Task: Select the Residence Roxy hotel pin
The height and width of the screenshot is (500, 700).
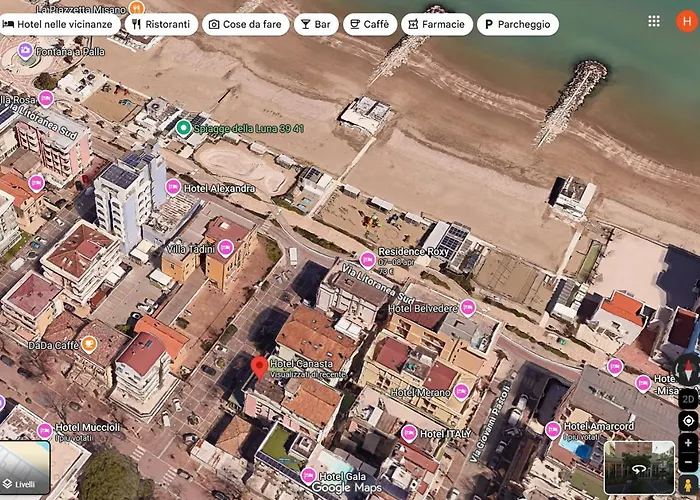Action: (367, 260)
